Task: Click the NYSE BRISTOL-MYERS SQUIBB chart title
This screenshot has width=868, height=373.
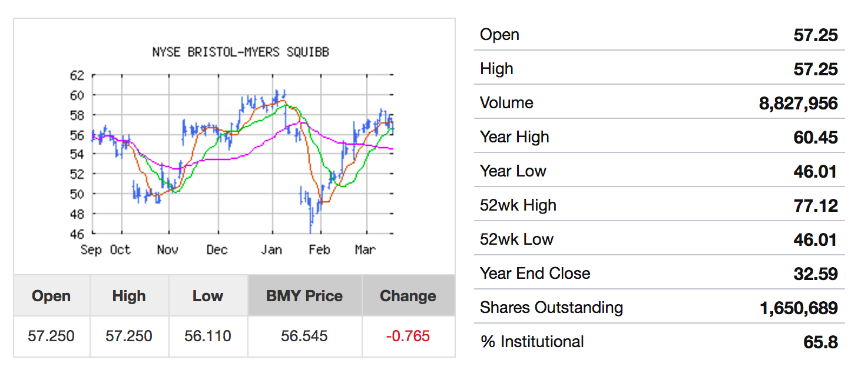Action: pos(240,52)
